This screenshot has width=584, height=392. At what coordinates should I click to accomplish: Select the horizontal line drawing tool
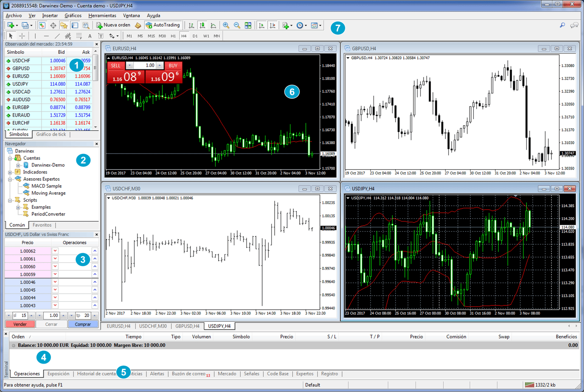46,36
